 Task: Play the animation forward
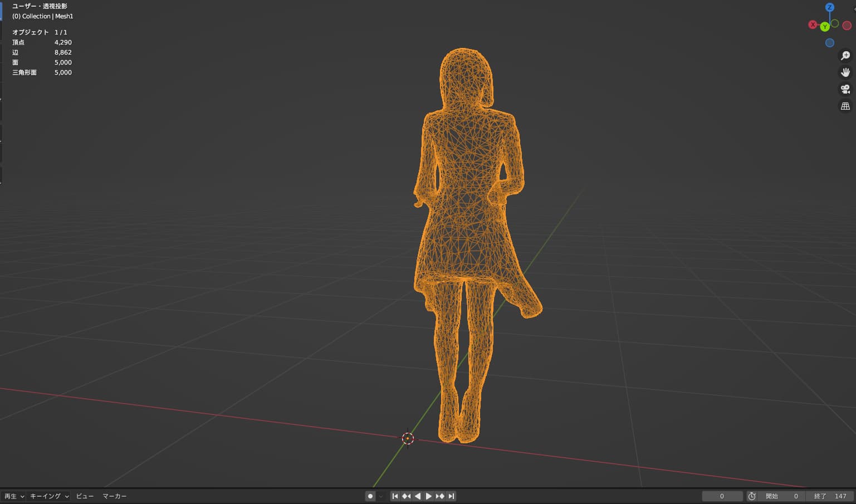point(428,496)
